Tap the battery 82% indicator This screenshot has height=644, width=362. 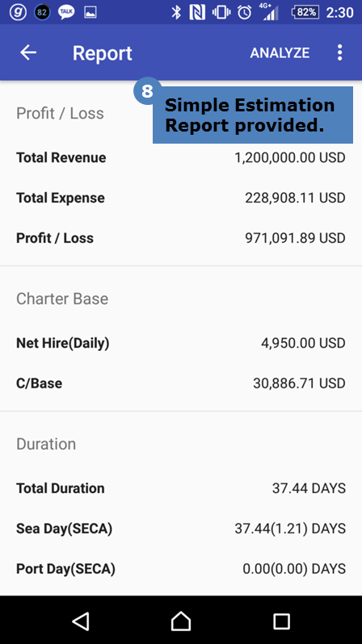305,12
